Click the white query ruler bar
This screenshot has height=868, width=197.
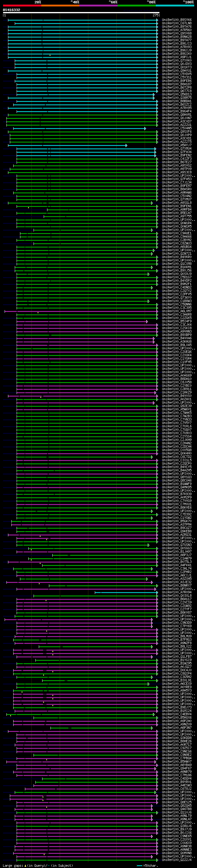(81, 12)
